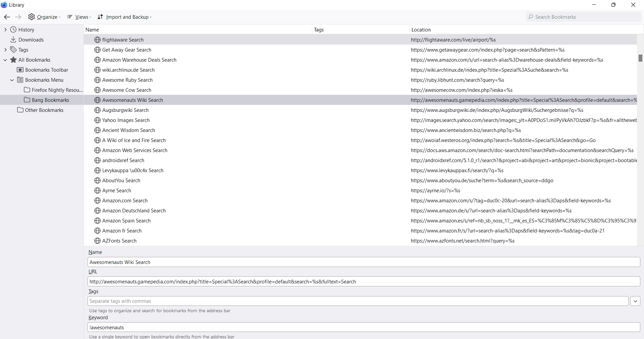Select the Downloads arrow icon

(13, 40)
